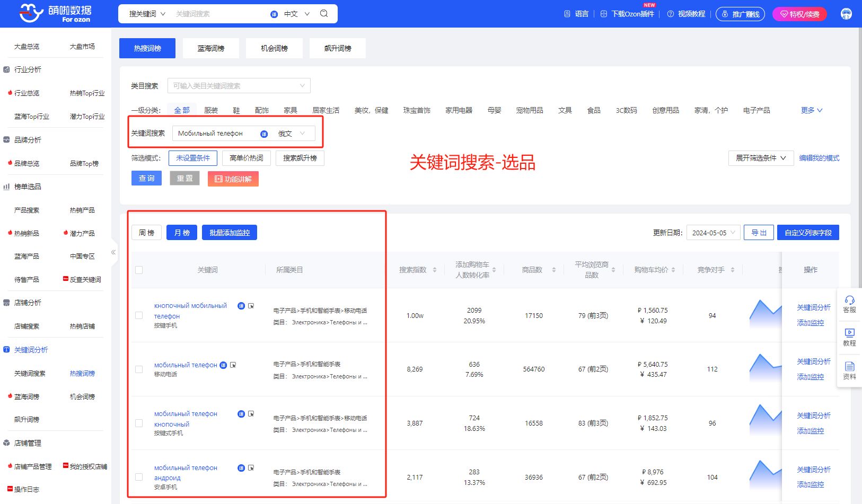Tick checkbox for кнопочный мобильный телефон row
The image size is (862, 504).
pyautogui.click(x=139, y=315)
